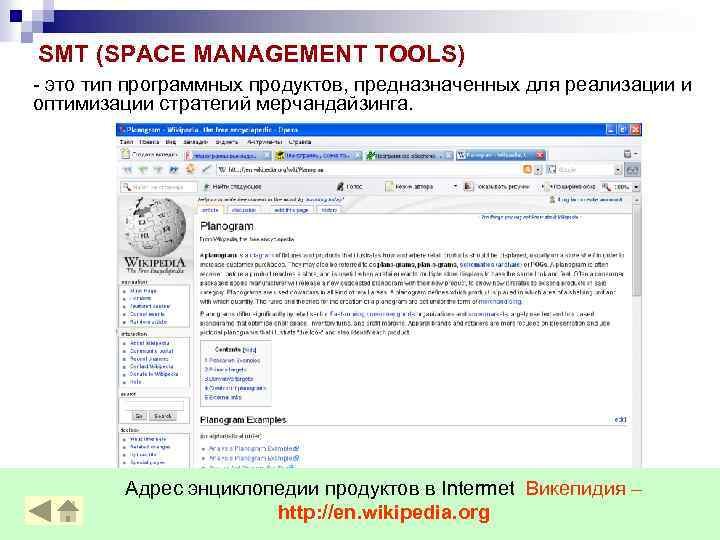Open the closed tabs trash icon
Viewport: 720px width, 540px height.
(x=628, y=154)
